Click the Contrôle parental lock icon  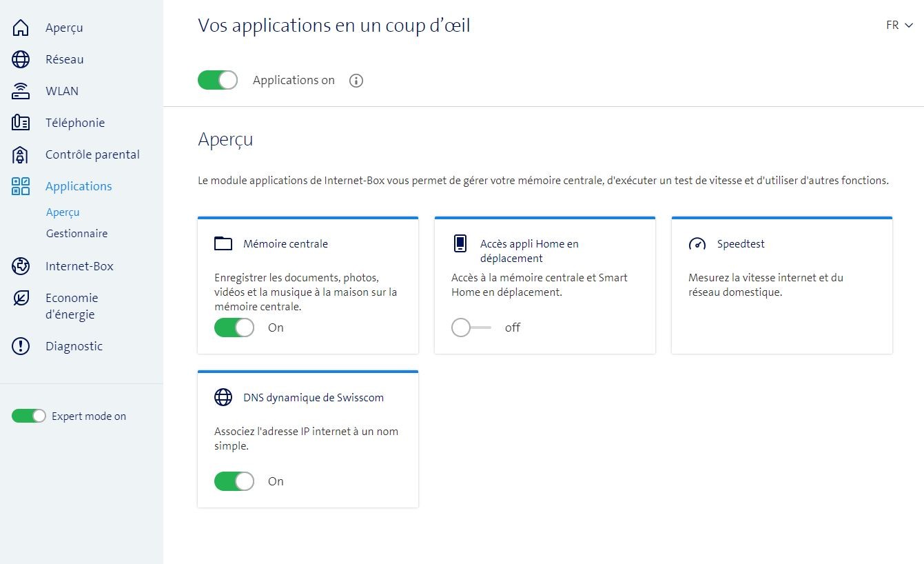click(x=21, y=154)
